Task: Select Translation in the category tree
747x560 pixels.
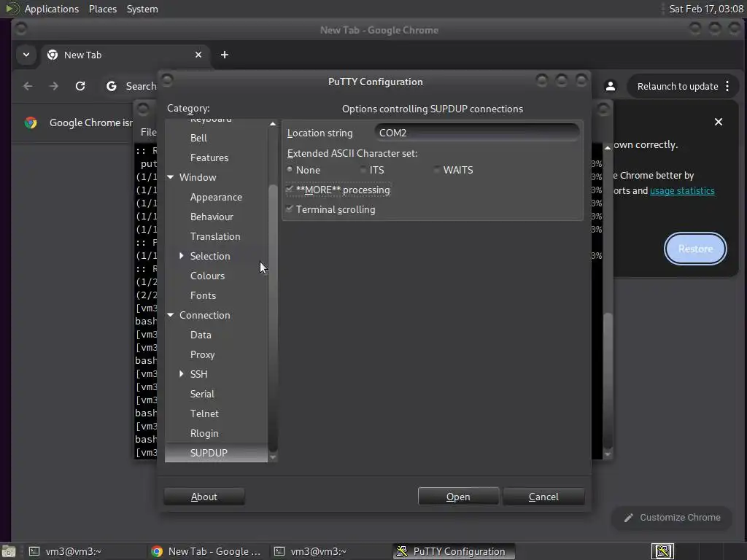Action: pyautogui.click(x=215, y=237)
